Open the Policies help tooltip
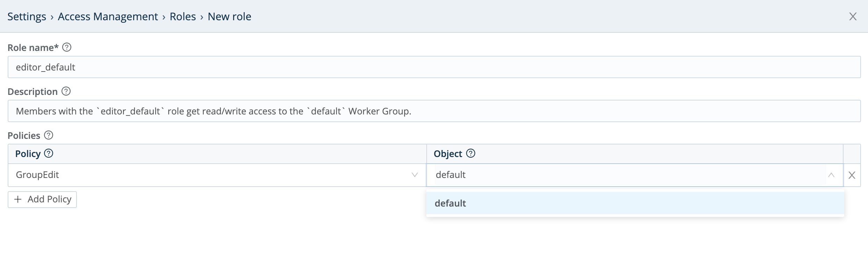This screenshot has height=254, width=868. click(x=49, y=135)
